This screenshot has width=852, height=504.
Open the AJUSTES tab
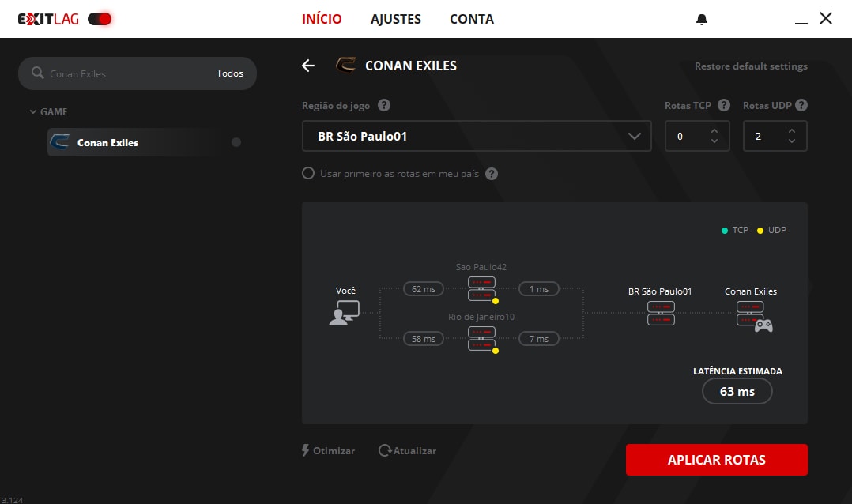[395, 19]
